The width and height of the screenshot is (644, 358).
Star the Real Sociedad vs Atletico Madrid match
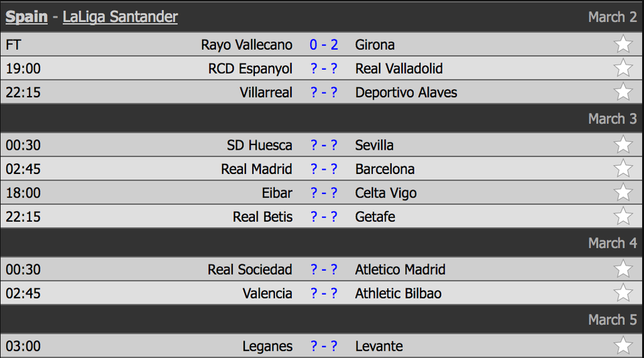pyautogui.click(x=623, y=269)
